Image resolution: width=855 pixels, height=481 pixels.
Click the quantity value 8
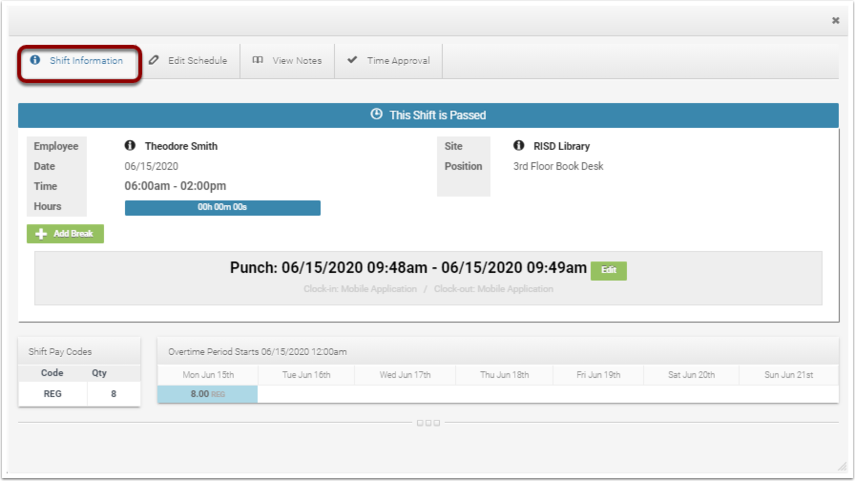[113, 394]
